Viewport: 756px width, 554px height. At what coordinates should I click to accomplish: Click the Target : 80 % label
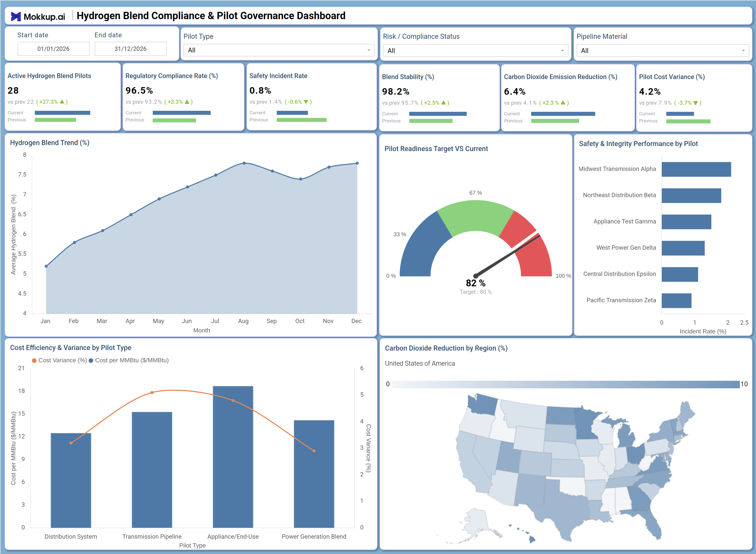click(x=476, y=292)
